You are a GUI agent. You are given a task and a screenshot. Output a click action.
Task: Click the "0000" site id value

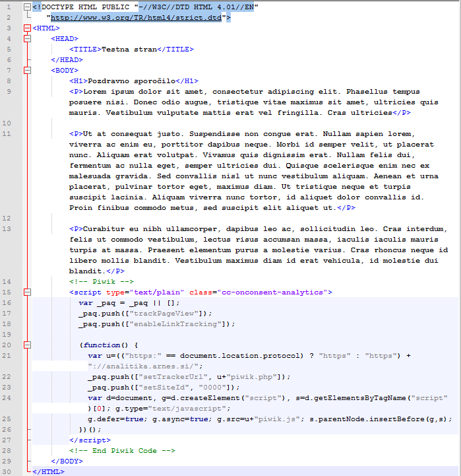(212, 388)
